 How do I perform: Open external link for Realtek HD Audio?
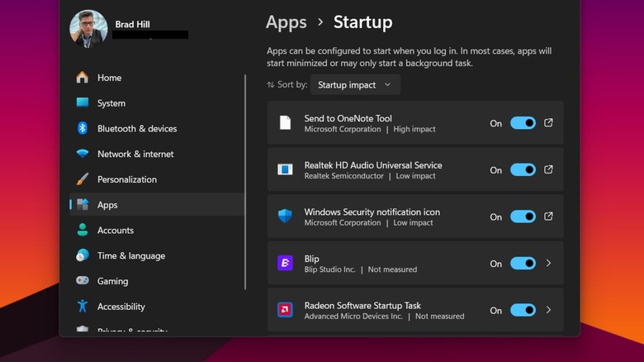click(548, 169)
